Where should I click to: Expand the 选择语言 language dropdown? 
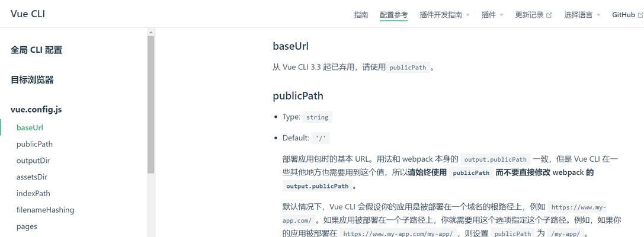pos(582,15)
